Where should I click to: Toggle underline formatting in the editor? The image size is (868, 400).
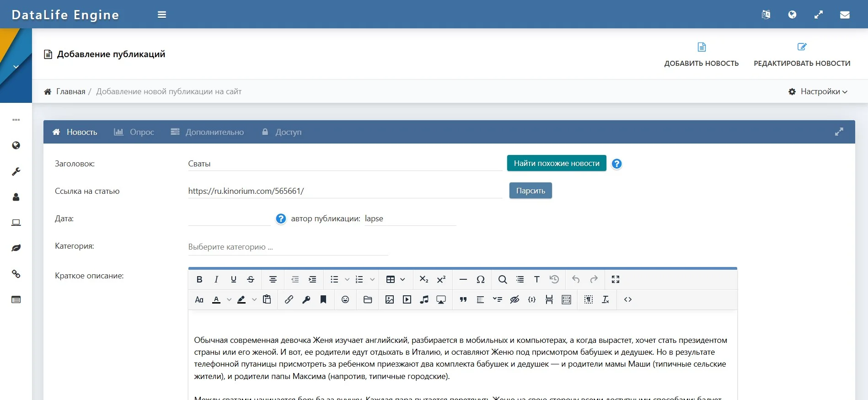coord(234,279)
